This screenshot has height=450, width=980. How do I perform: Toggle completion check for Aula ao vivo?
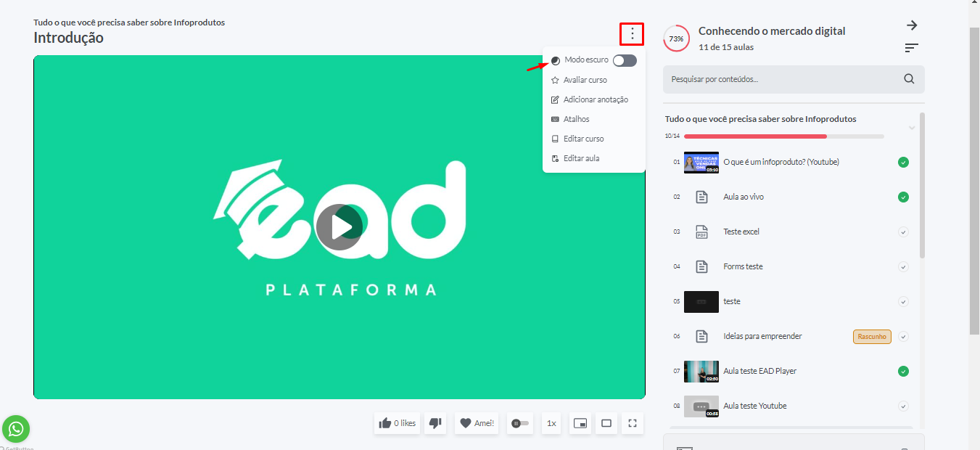(903, 197)
